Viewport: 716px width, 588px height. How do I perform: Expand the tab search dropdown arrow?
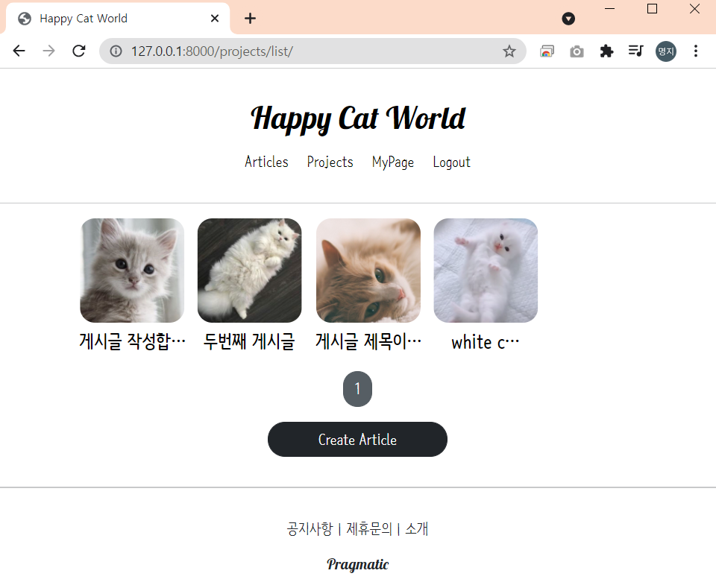pyautogui.click(x=568, y=19)
